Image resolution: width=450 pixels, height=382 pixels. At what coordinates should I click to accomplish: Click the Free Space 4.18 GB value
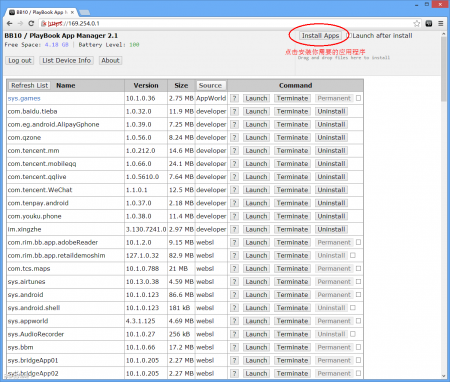(x=56, y=45)
